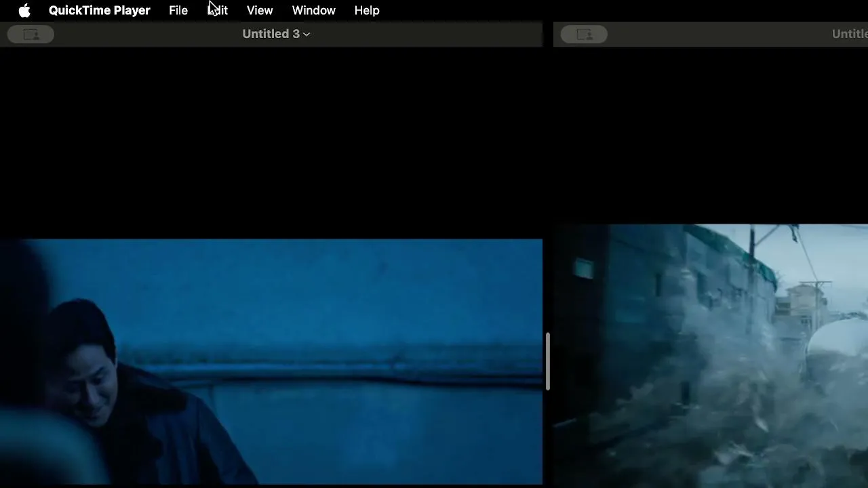The width and height of the screenshot is (868, 488).
Task: Open the Help menu
Action: coord(367,11)
